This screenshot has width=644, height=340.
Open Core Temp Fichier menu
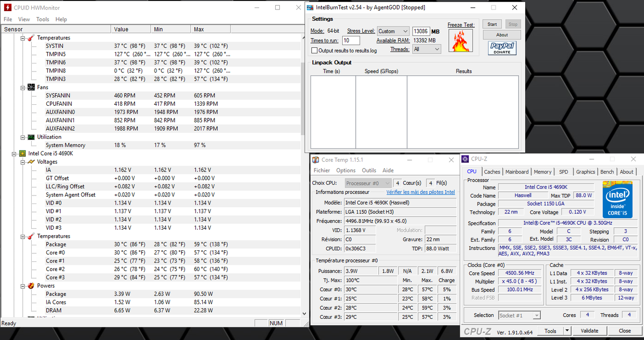[x=322, y=170]
